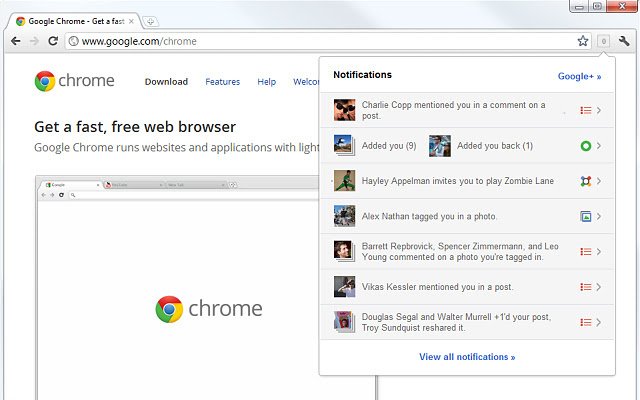Screen dimensions: 640x400
Task: Click the photo icon on Alex Nathan notification
Action: point(586,216)
